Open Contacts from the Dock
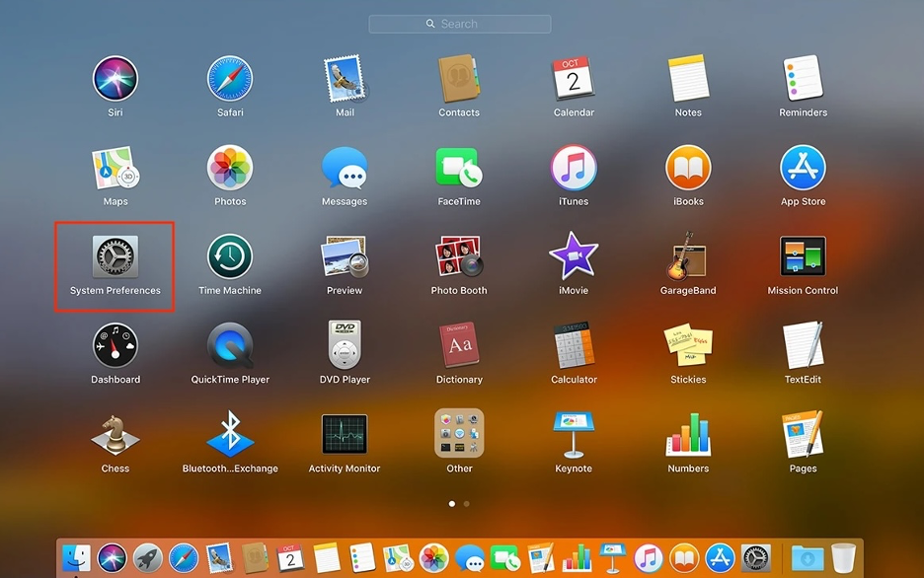This screenshot has width=924, height=578. pyautogui.click(x=255, y=558)
